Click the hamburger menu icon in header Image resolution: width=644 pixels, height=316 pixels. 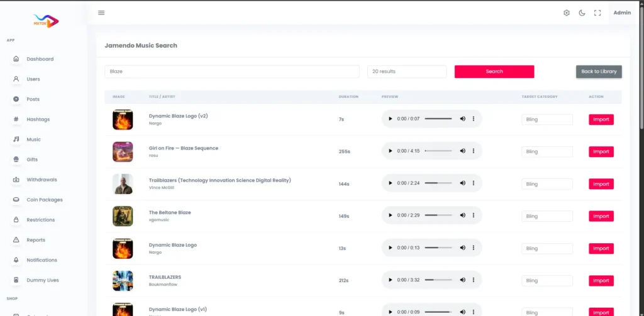coord(101,13)
